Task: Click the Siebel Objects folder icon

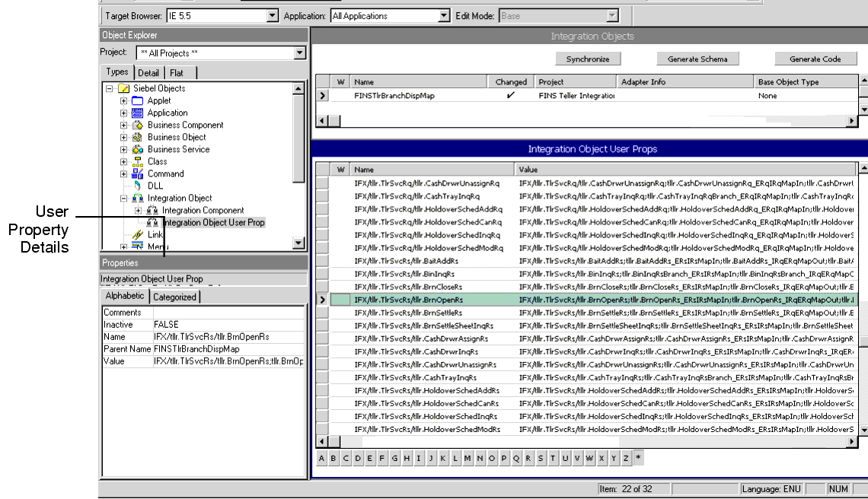Action: [123, 88]
